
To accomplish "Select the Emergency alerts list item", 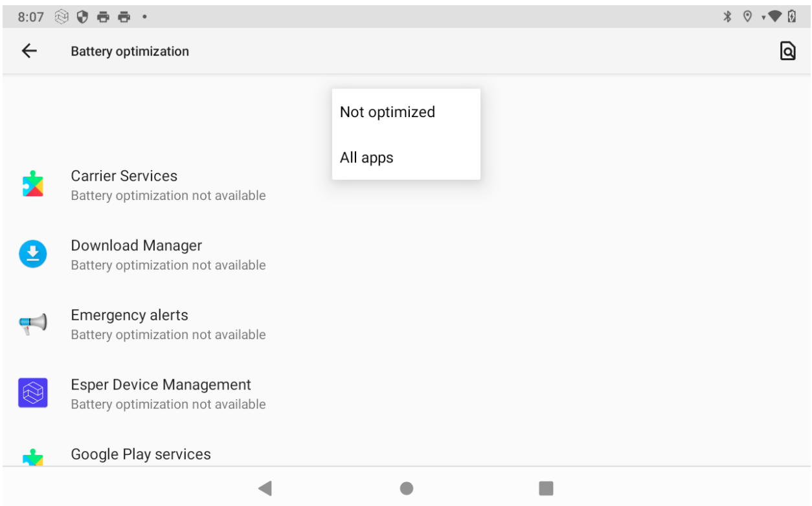I will 168,324.
